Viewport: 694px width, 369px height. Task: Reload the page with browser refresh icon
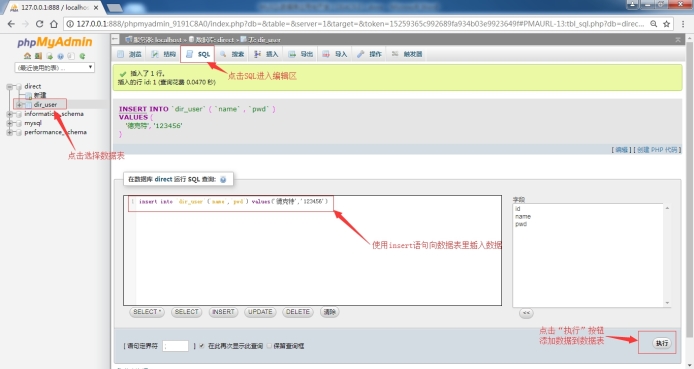click(39, 24)
